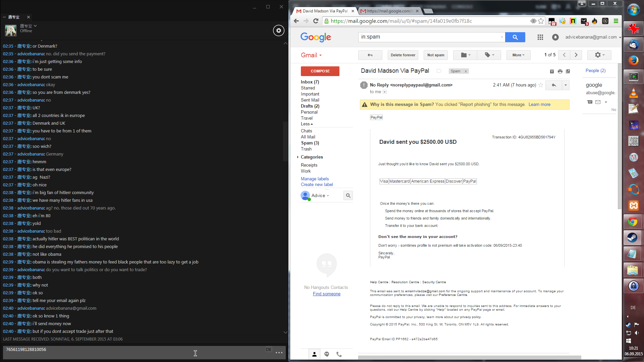Open the email in a new window icon
Screen dimensions: 644x362
568,71
